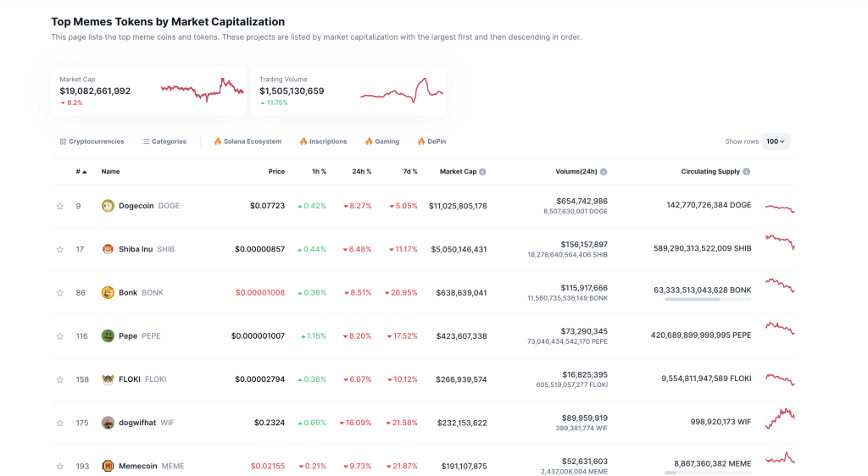Open dogwifhat 7-day sparkline chart

click(x=780, y=419)
